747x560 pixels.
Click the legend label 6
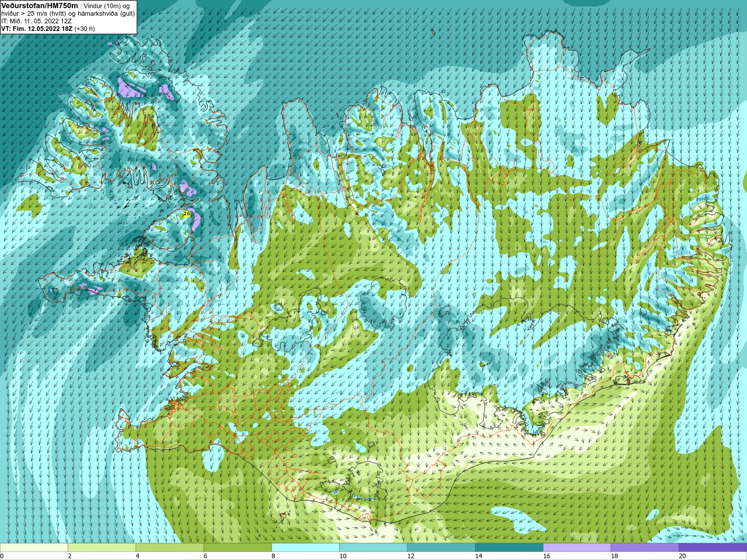pyautogui.click(x=206, y=556)
